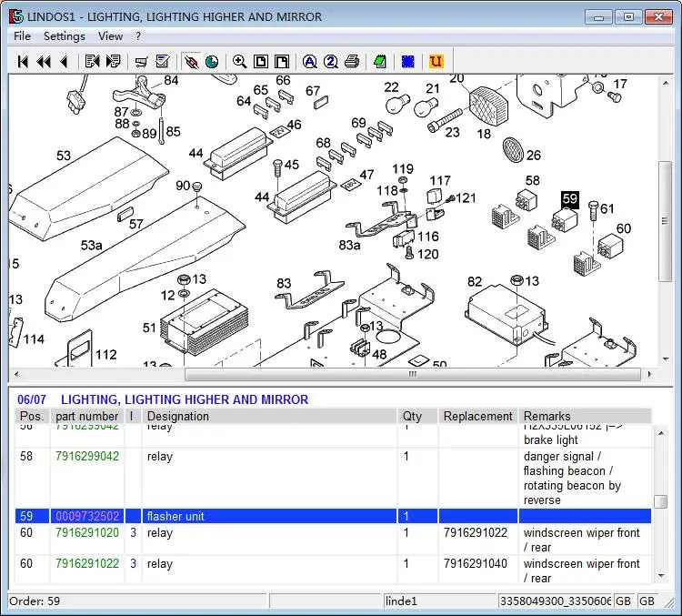Screen dimensions: 682x616
Task: Click callout number 26 in diagram
Action: tap(534, 156)
